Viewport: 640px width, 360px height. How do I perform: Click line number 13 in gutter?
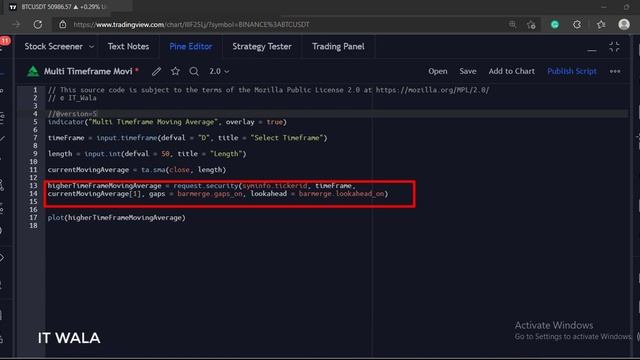33,186
